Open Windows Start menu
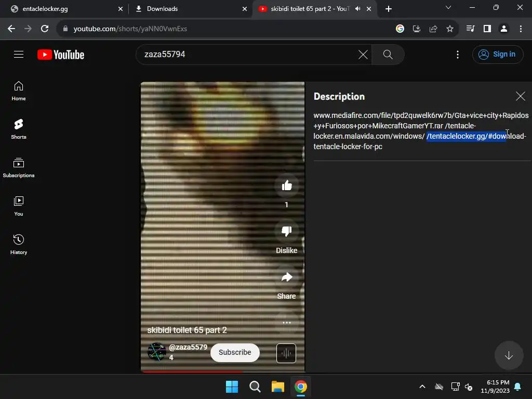The height and width of the screenshot is (399, 532). [232, 387]
